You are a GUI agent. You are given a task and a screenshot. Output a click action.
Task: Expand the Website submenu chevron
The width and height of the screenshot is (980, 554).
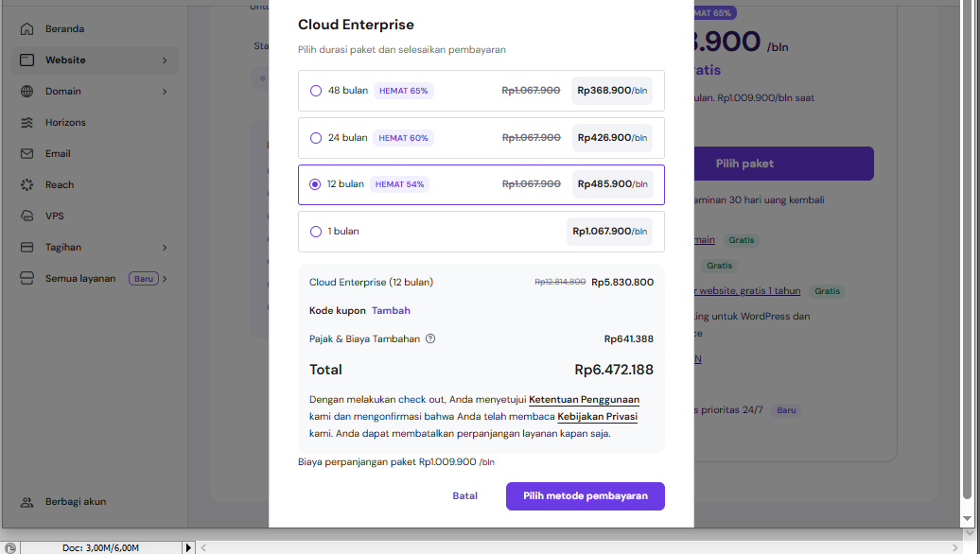164,61
